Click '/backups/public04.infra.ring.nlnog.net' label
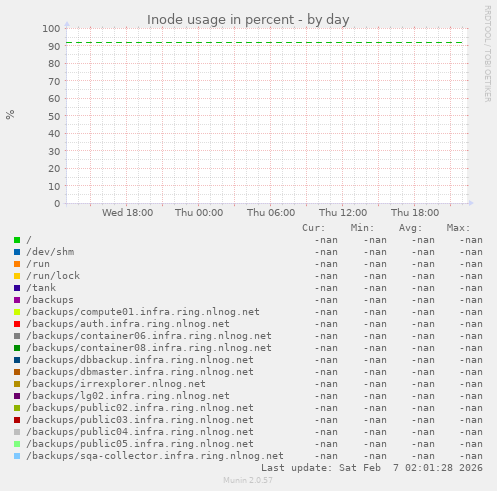Image resolution: width=497 pixels, height=491 pixels. tap(140, 432)
